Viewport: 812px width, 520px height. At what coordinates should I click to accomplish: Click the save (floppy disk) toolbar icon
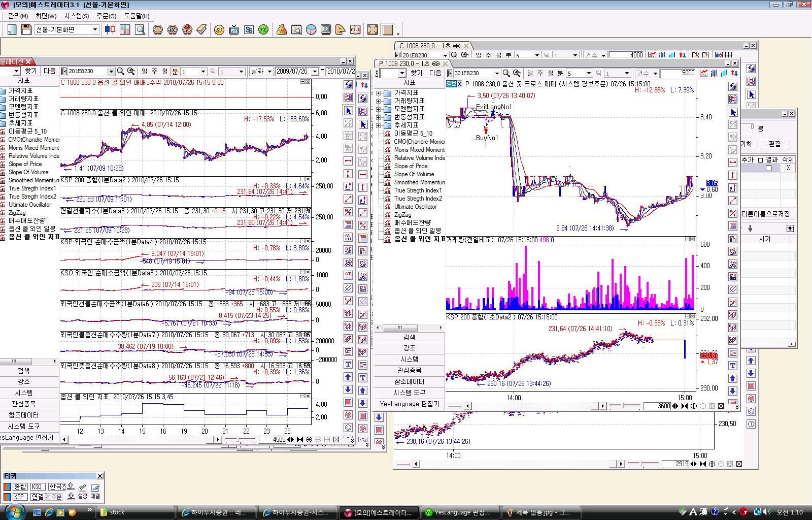click(x=26, y=29)
